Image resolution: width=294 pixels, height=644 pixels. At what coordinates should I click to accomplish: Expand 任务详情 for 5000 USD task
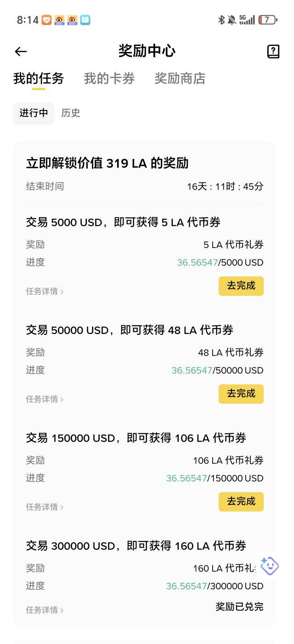point(45,291)
